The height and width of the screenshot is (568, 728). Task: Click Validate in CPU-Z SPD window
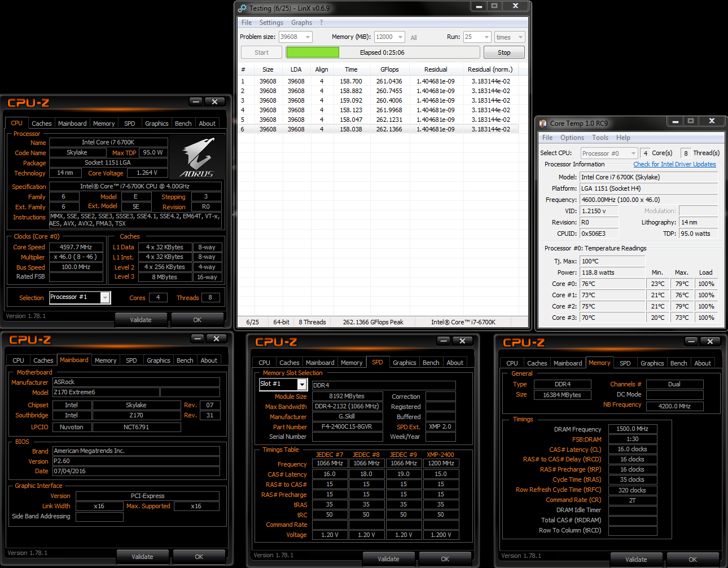point(388,559)
